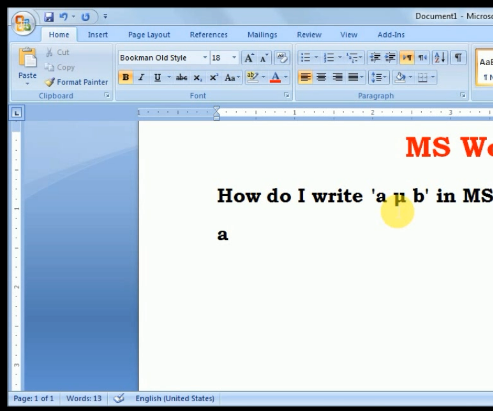Apply bullet list formatting

pyautogui.click(x=306, y=58)
